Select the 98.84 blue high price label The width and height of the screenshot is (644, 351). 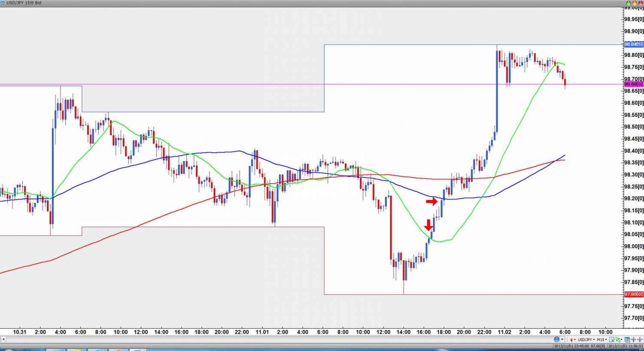(x=633, y=45)
